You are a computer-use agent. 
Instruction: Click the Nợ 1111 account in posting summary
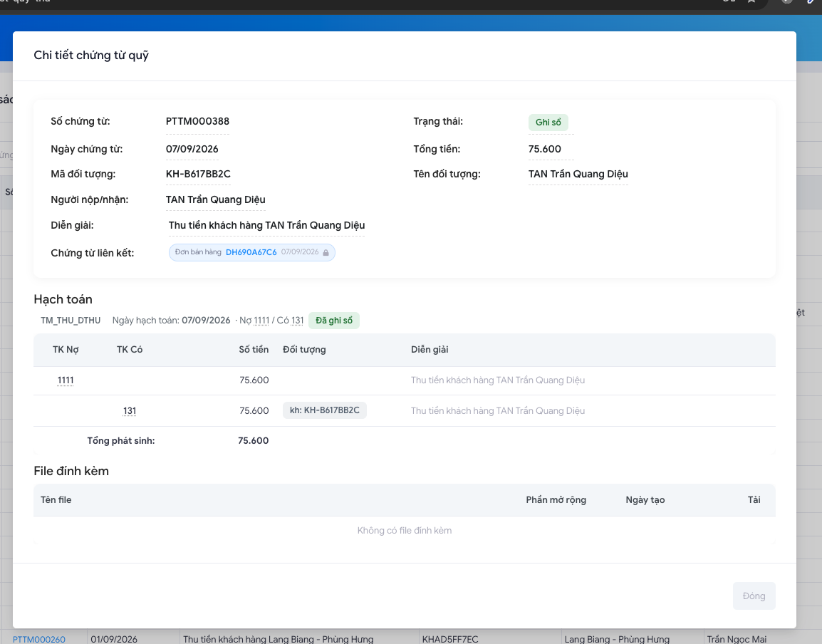pos(261,321)
